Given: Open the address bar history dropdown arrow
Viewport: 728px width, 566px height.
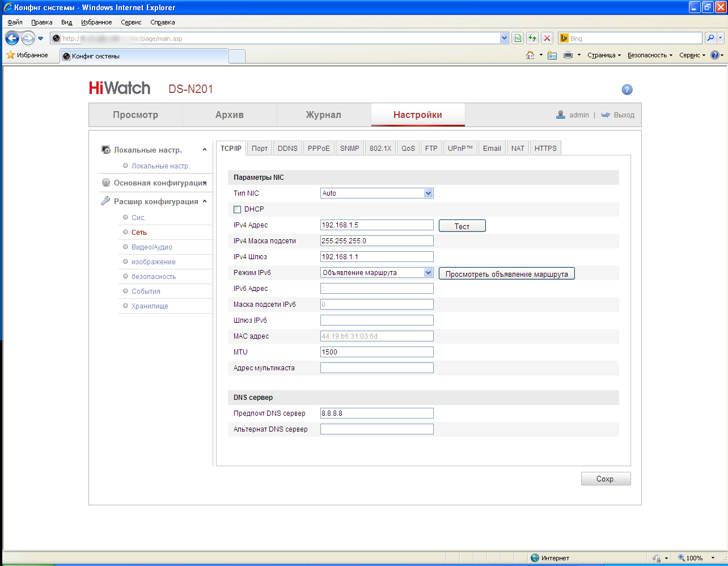Looking at the screenshot, I should tap(505, 38).
